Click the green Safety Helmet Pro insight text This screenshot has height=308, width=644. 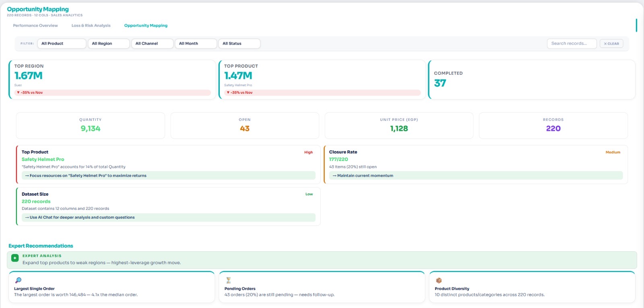click(43, 159)
